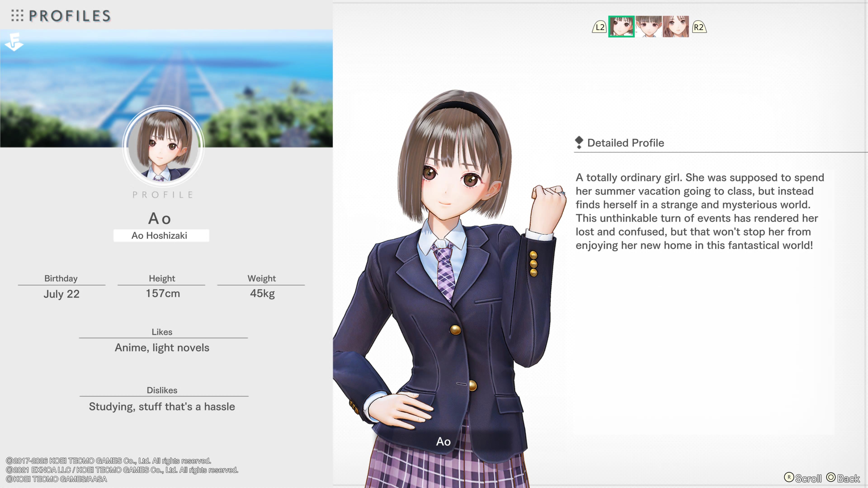
Task: Click the PROFILES grid dots icon
Action: (x=17, y=16)
